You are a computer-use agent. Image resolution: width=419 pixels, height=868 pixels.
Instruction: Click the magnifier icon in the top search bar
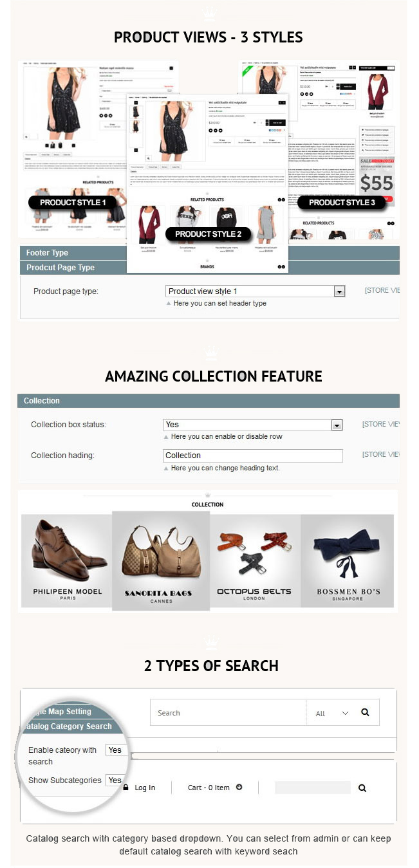pos(365,712)
